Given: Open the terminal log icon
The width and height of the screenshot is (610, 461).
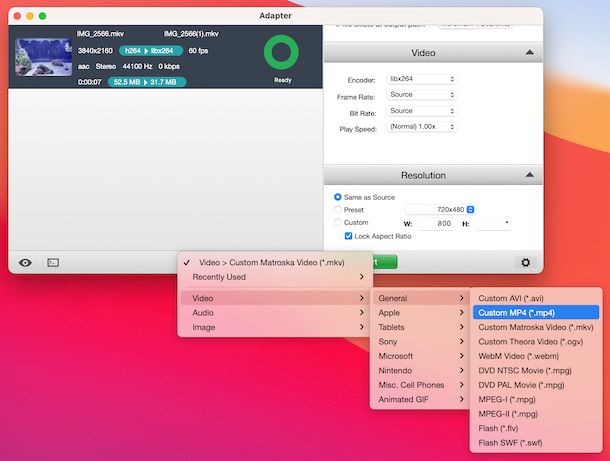Looking at the screenshot, I should pyautogui.click(x=53, y=262).
